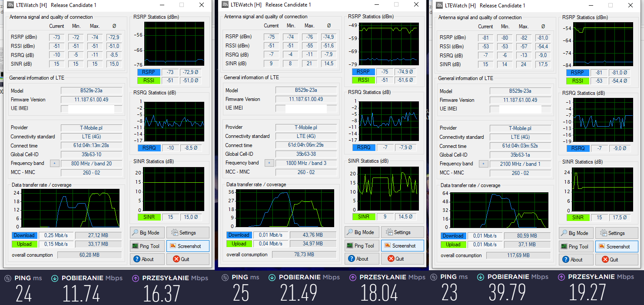Click the LTEWatch title icon of the band 1 window
The image size is (644, 305).
tap(439, 6)
